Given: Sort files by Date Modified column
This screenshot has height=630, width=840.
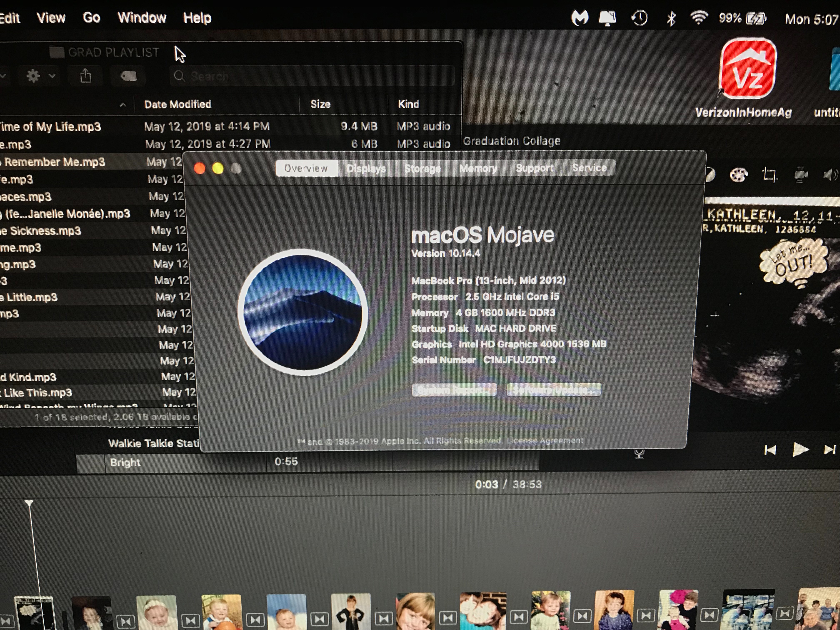Looking at the screenshot, I should pyautogui.click(x=178, y=104).
